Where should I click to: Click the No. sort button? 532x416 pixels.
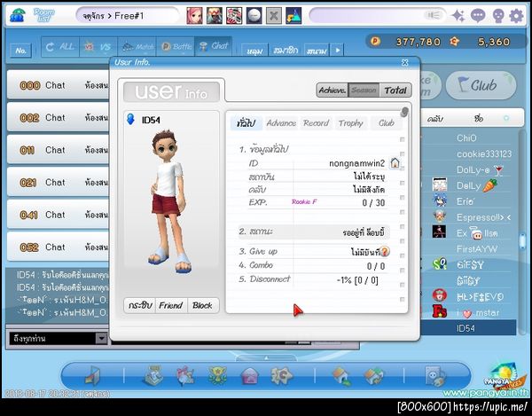[x=20, y=51]
